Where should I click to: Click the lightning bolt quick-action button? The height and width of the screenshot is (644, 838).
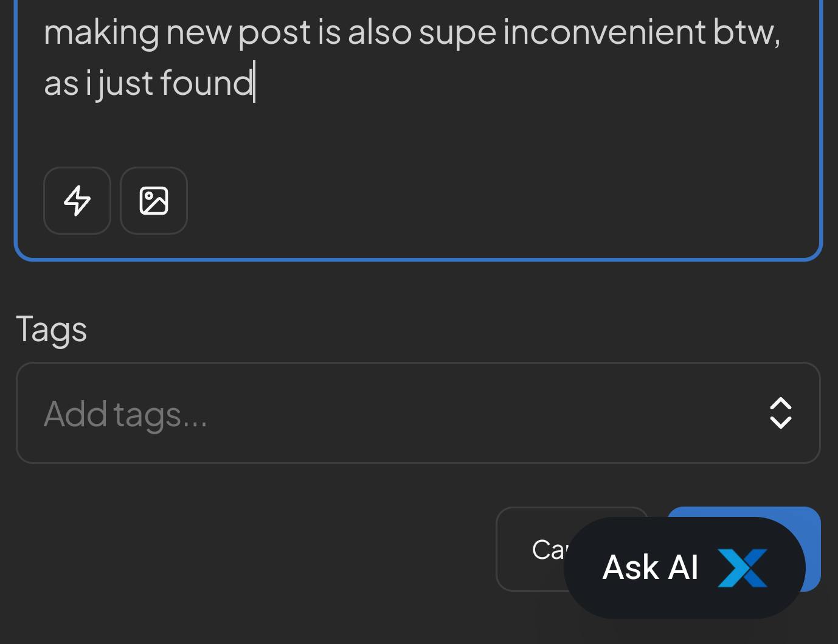(77, 201)
